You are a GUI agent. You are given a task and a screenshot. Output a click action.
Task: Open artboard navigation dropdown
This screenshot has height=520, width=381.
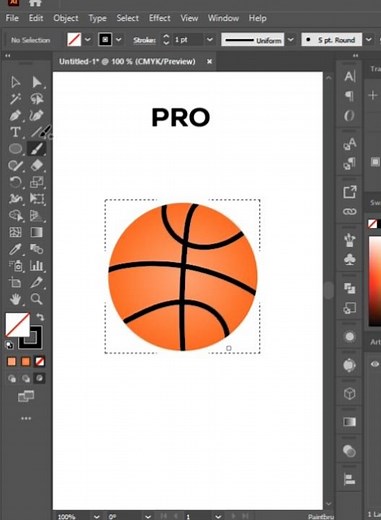[x=218, y=516]
